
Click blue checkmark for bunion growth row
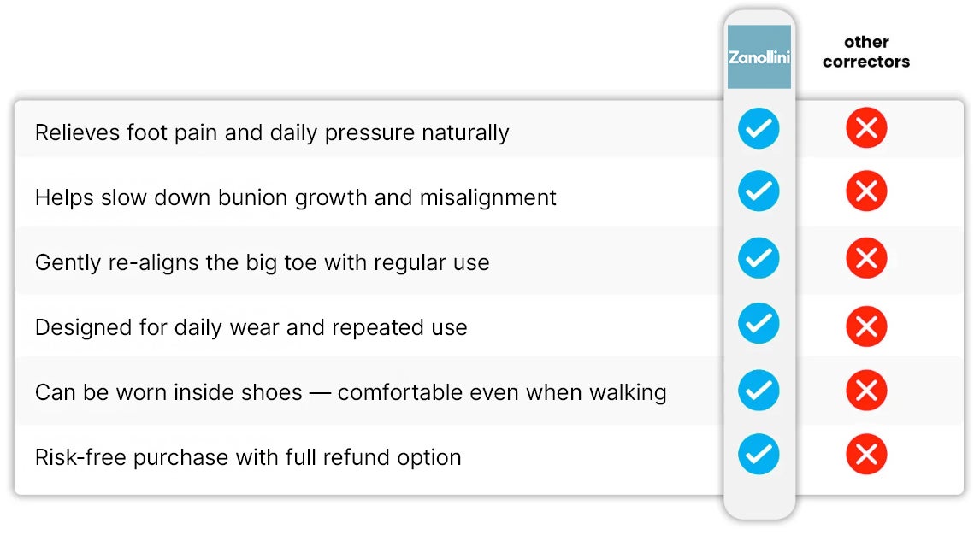(759, 191)
